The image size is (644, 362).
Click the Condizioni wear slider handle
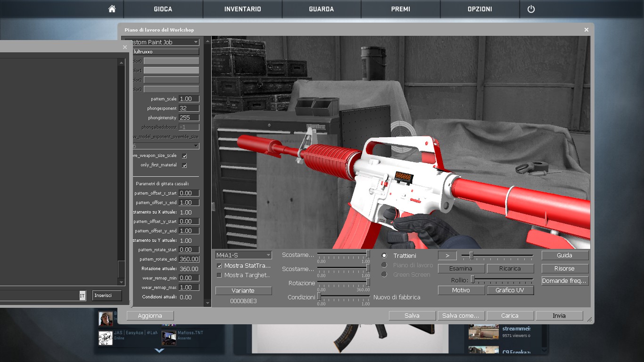click(x=319, y=296)
